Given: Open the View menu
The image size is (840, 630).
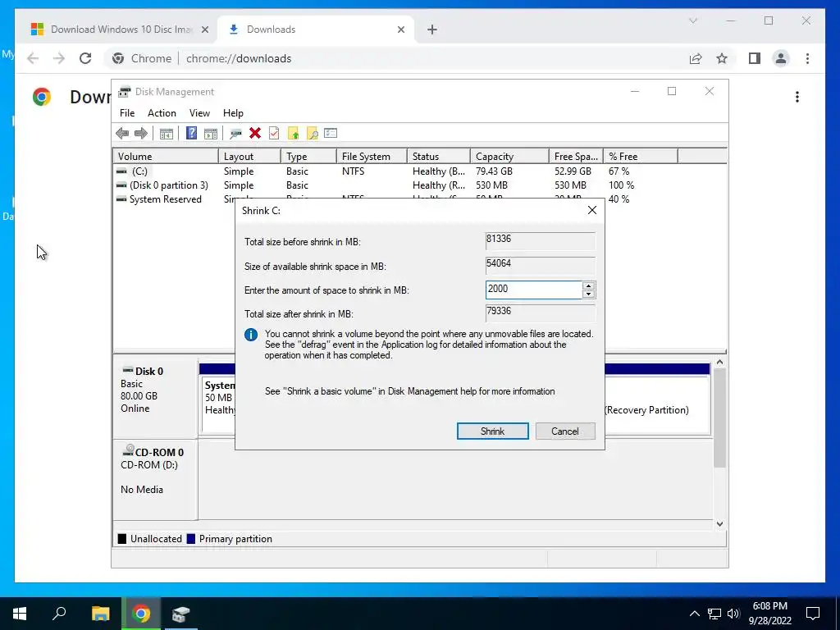Looking at the screenshot, I should pos(199,113).
